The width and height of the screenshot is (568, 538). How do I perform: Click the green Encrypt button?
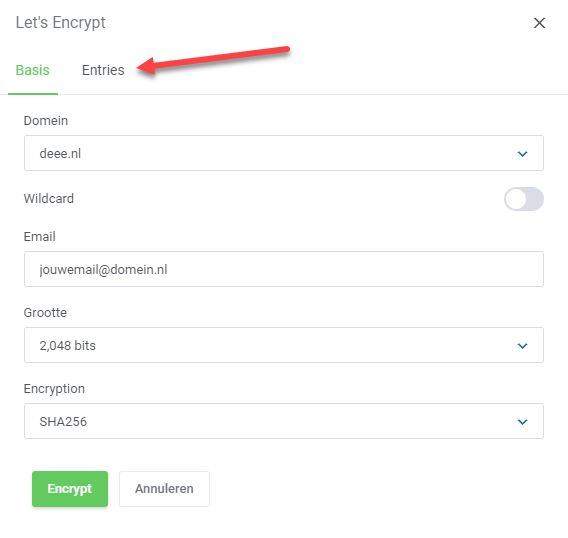point(70,489)
